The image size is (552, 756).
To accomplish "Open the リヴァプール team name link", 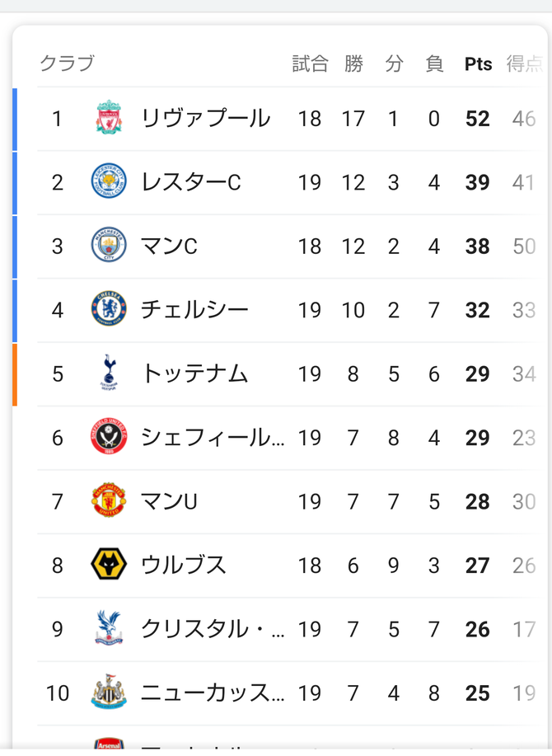I will [206, 119].
